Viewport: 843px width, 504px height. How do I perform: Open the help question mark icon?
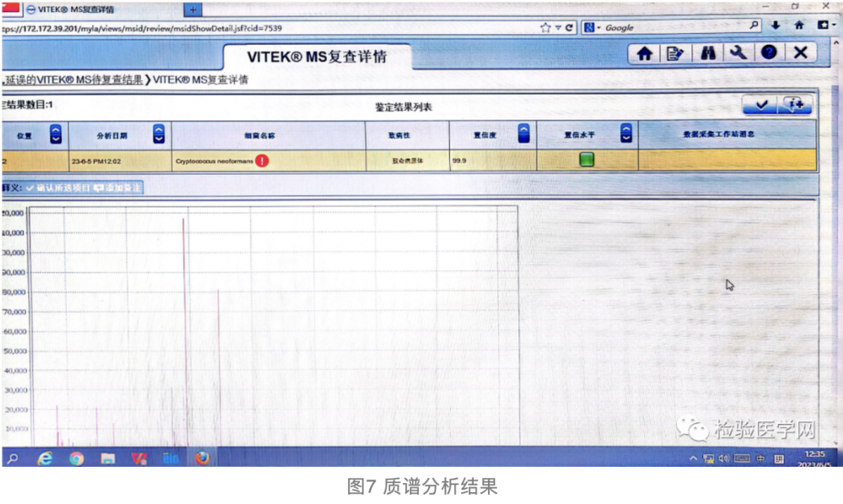(769, 52)
